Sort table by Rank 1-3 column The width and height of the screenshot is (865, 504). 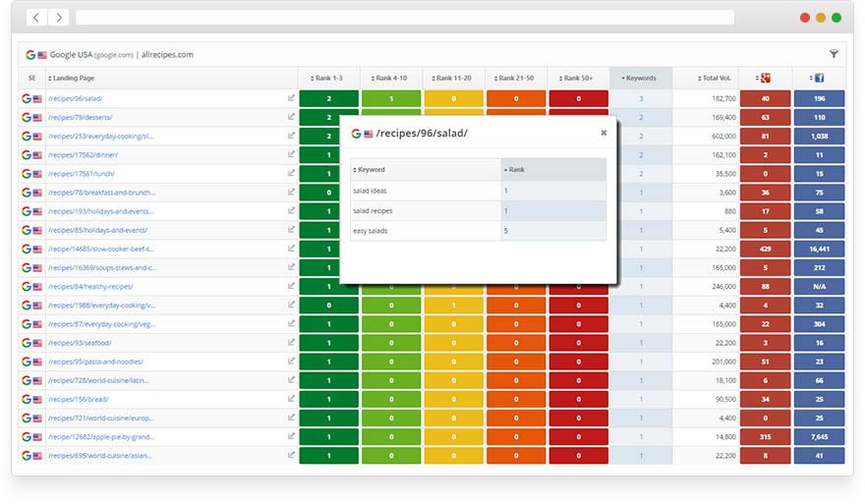(x=328, y=79)
